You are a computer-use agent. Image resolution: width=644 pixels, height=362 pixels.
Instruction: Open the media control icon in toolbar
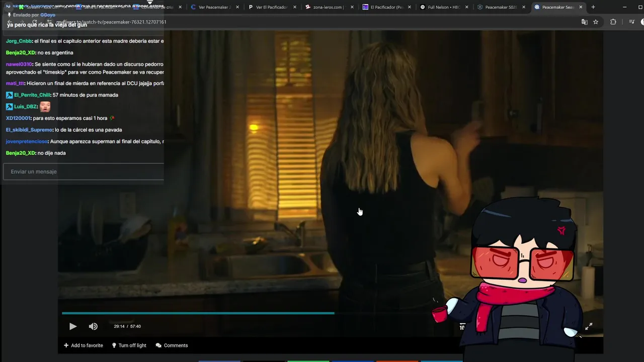pos(632,22)
